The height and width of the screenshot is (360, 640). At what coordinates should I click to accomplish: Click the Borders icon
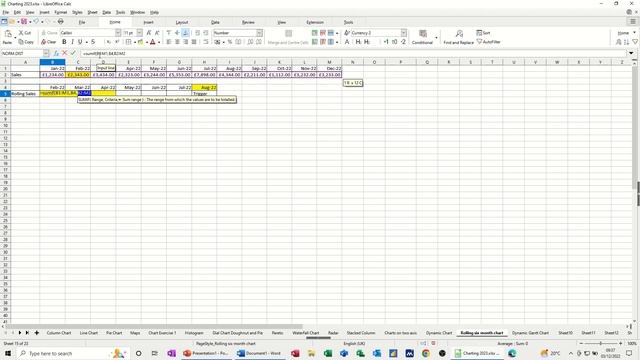[129, 42]
